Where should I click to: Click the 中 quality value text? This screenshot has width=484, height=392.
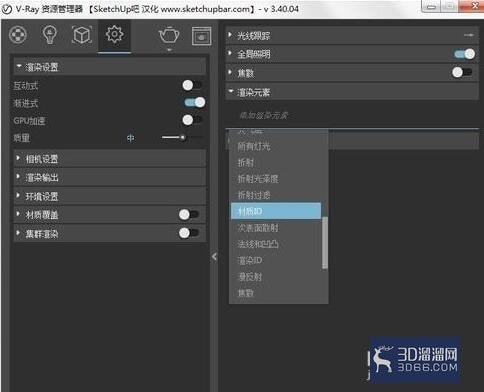click(131, 138)
